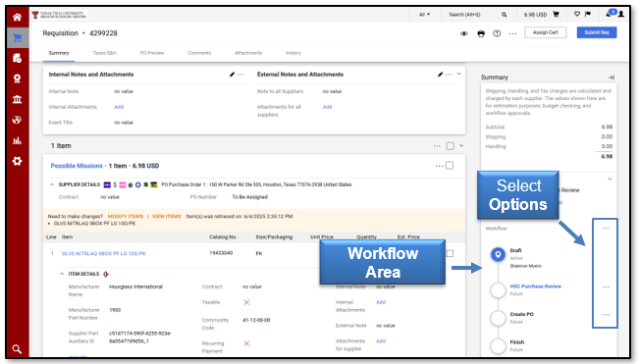Open External Notes section ellipsis menu
This screenshot has height=364, width=639.
point(449,75)
